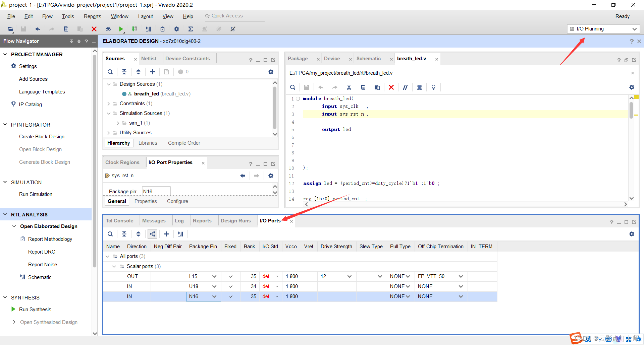The height and width of the screenshot is (345, 644).
Task: Search in the breath_led.v code editor
Action: (x=292, y=87)
